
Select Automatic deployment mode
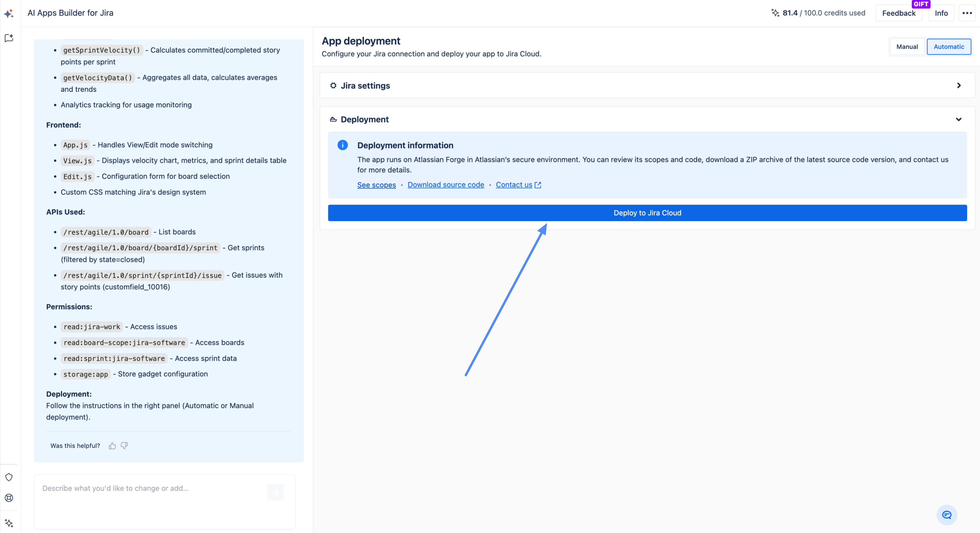(x=948, y=47)
